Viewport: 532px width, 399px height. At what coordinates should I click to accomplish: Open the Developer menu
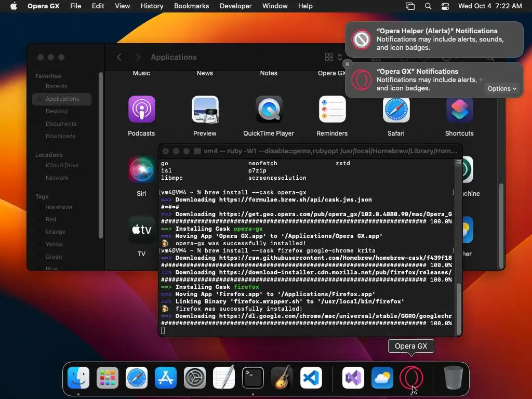[x=236, y=6]
